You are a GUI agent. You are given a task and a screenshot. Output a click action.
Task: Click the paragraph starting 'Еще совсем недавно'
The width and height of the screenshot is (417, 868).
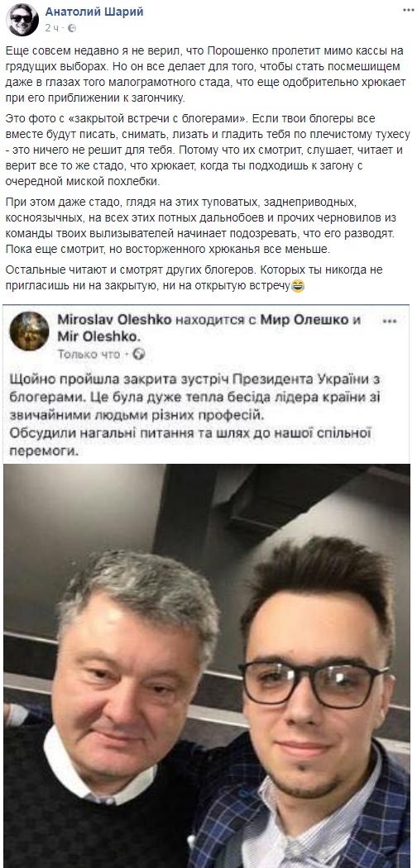coord(205,73)
